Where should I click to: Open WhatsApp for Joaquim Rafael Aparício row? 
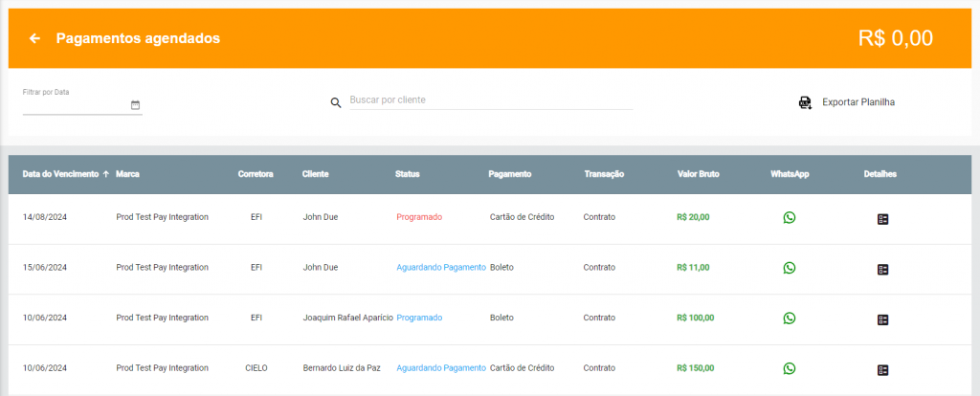790,318
